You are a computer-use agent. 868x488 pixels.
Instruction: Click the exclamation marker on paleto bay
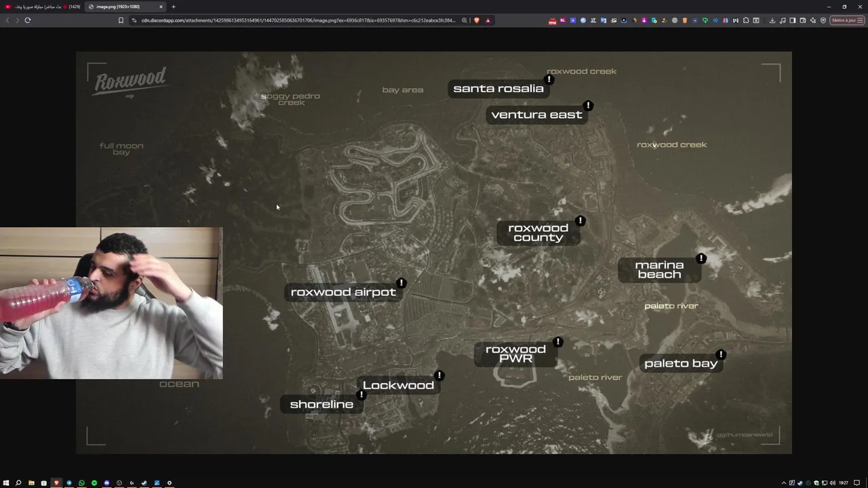(x=721, y=354)
